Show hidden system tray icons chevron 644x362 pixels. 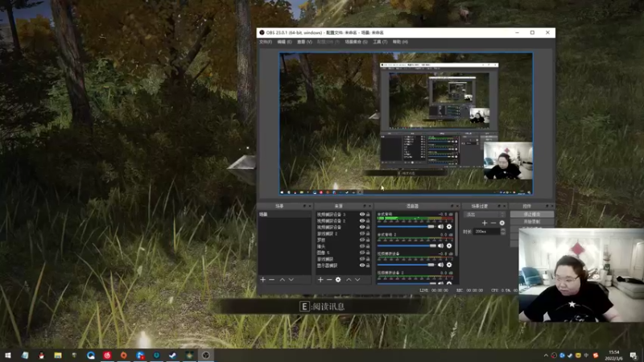546,356
